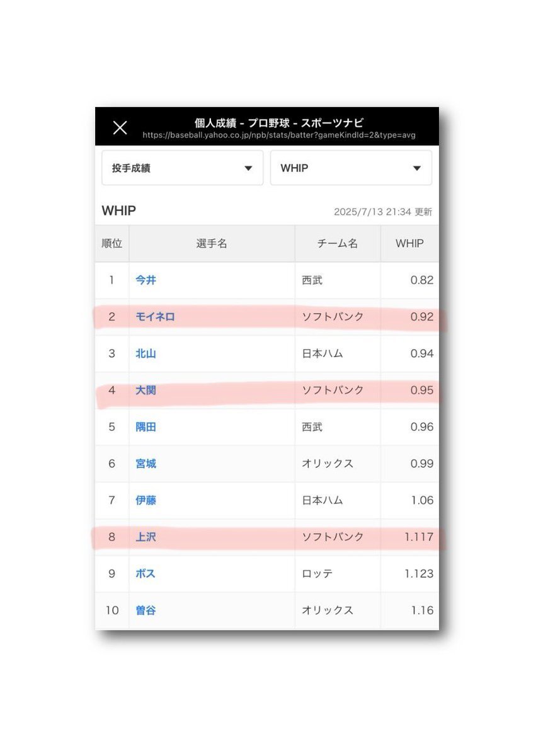Open player 北山 profile link
The image size is (543, 756).
[x=146, y=353]
